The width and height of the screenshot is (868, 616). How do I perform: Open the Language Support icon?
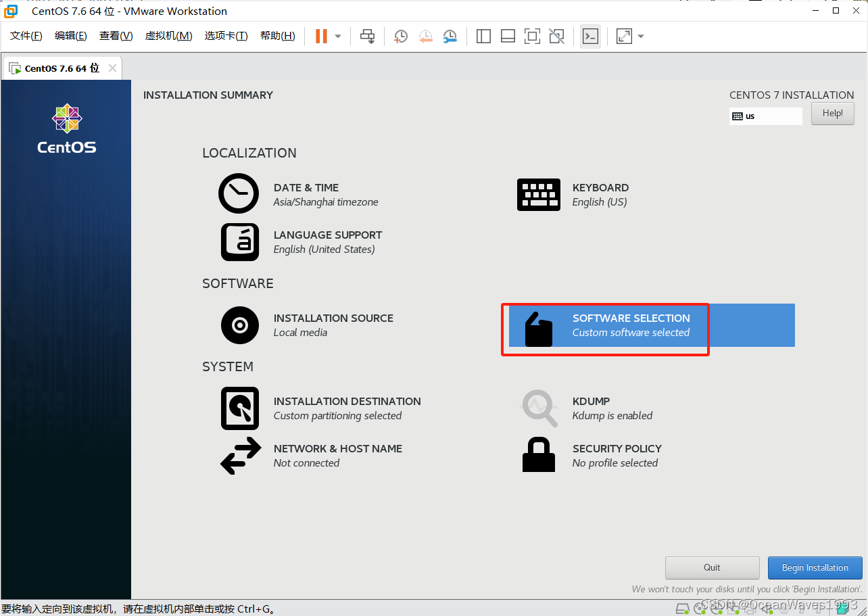[x=240, y=242]
